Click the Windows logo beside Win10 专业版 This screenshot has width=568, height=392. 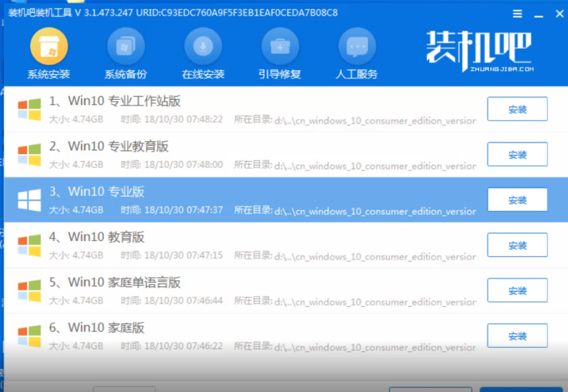coord(28,200)
